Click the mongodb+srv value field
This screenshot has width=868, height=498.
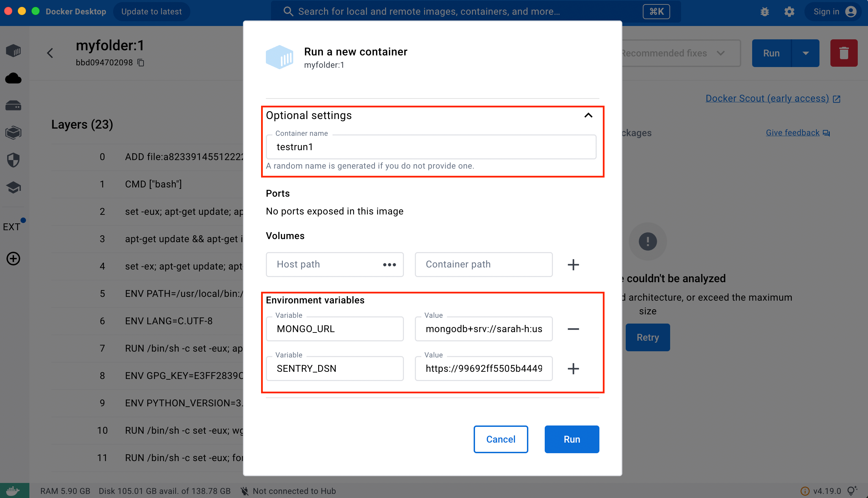(x=484, y=329)
